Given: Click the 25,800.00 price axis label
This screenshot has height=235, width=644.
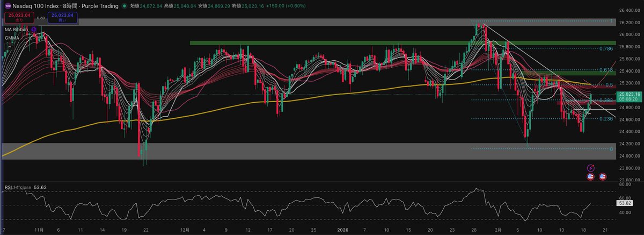Looking at the screenshot, I should [630, 46].
